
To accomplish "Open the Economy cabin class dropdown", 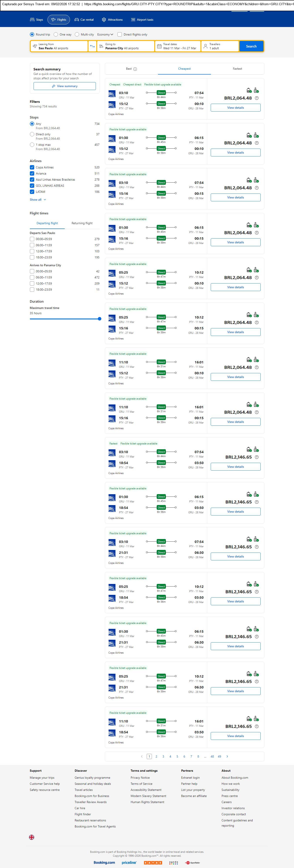I will point(105,34).
